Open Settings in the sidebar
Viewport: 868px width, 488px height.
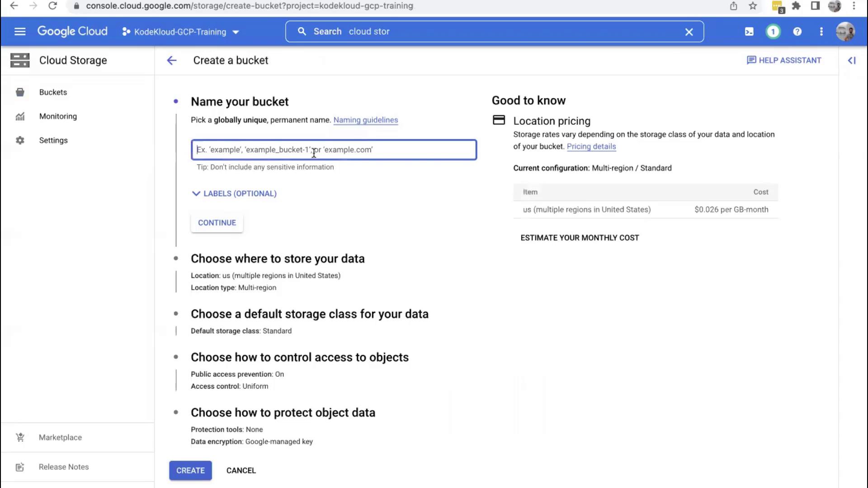[53, 141]
